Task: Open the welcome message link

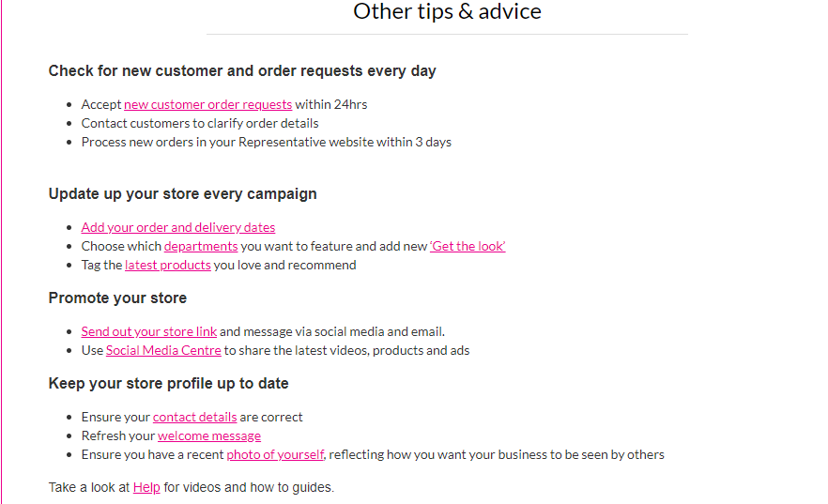Action: pyautogui.click(x=209, y=435)
